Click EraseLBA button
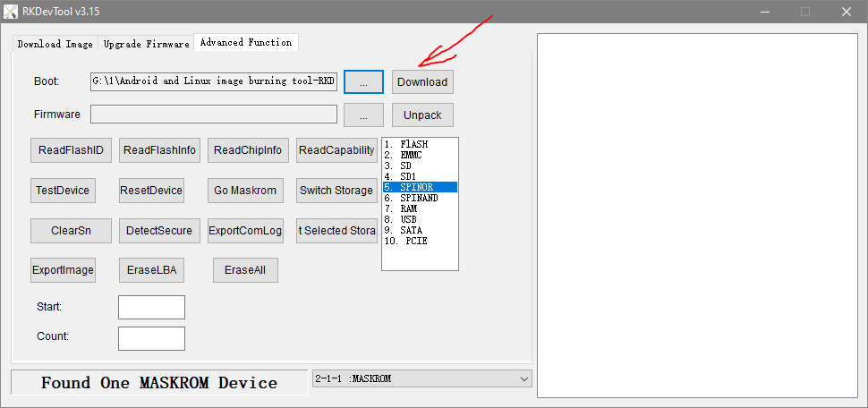 151,271
